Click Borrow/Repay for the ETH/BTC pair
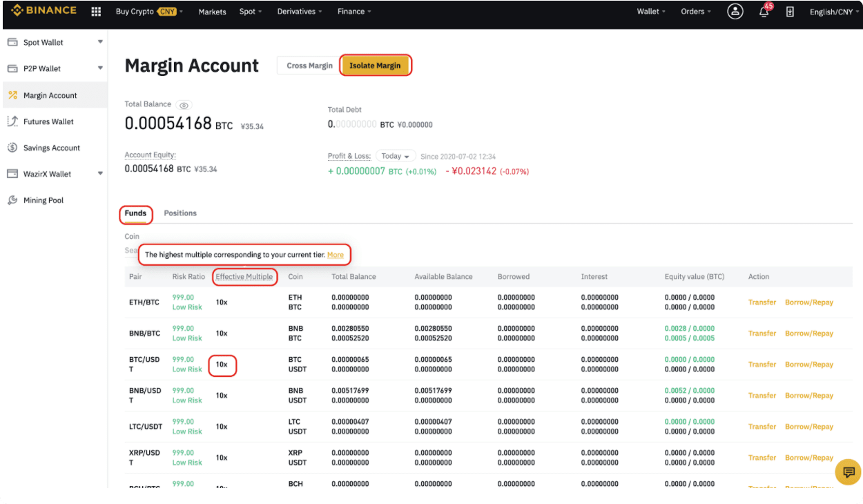 (809, 302)
